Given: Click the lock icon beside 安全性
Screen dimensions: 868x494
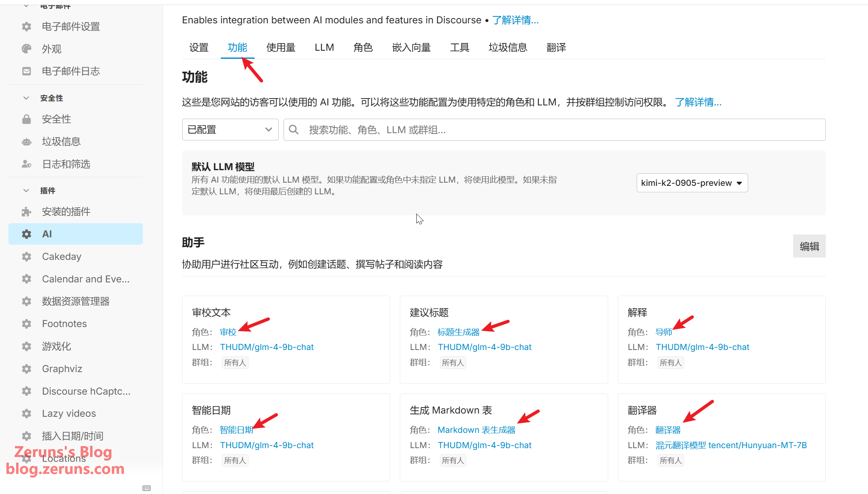Looking at the screenshot, I should coord(27,119).
